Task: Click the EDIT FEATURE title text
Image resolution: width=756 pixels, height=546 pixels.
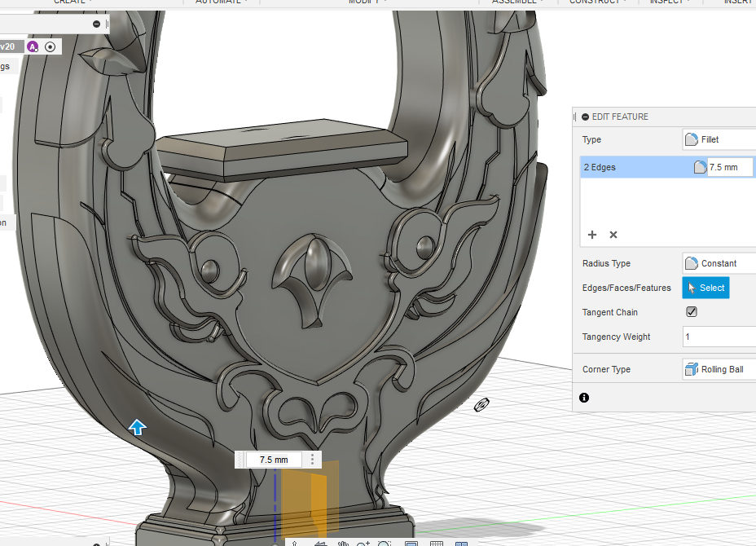Action: (620, 117)
